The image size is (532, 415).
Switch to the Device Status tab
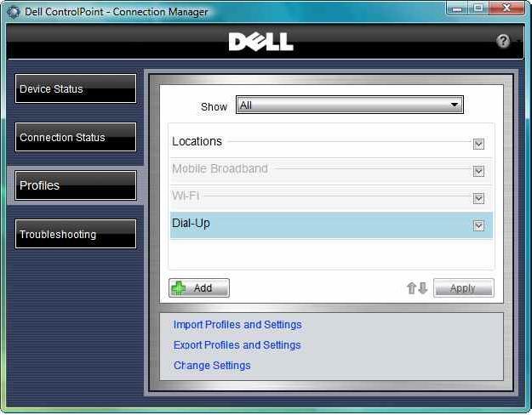[x=76, y=89]
